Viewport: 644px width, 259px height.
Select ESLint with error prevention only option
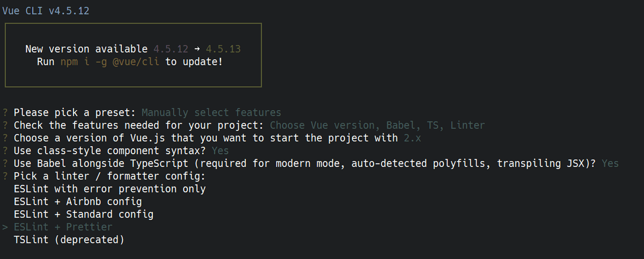coord(109,189)
